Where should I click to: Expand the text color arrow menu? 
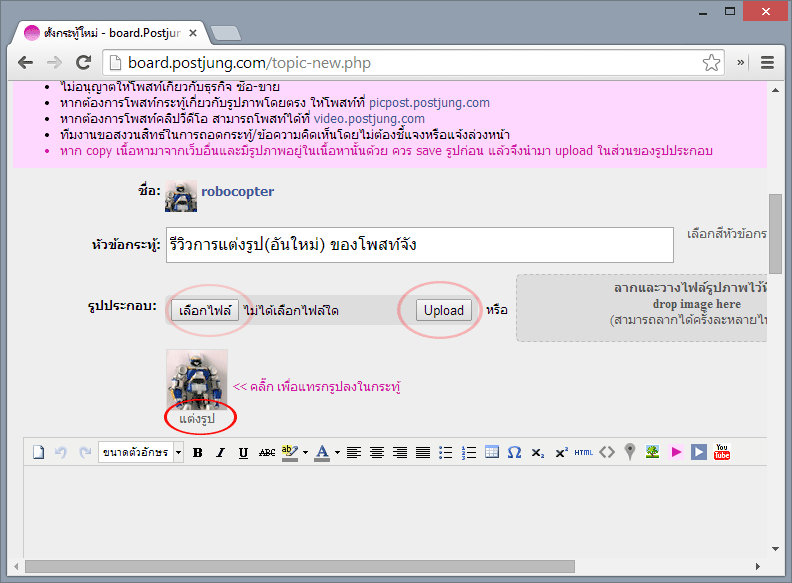tap(335, 452)
